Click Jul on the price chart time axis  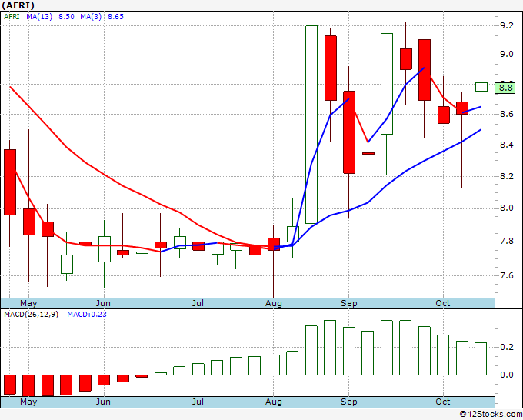tap(198, 303)
